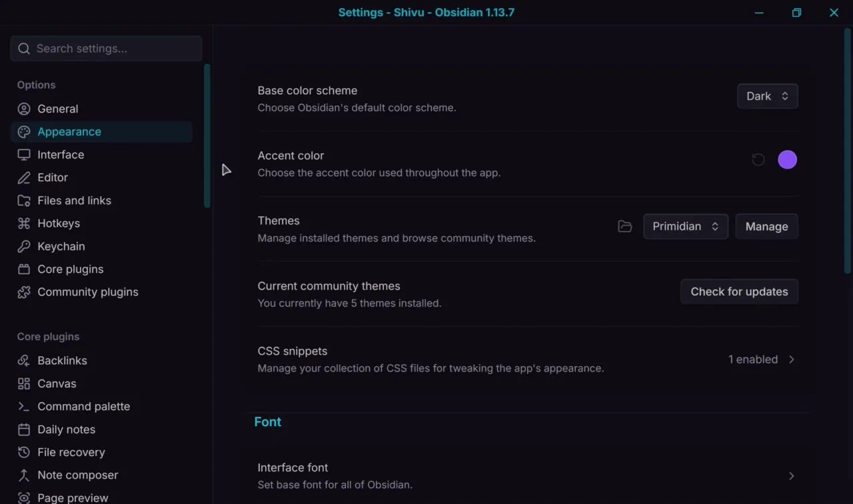
Task: Go to Editor settings tab
Action: (x=101, y=178)
